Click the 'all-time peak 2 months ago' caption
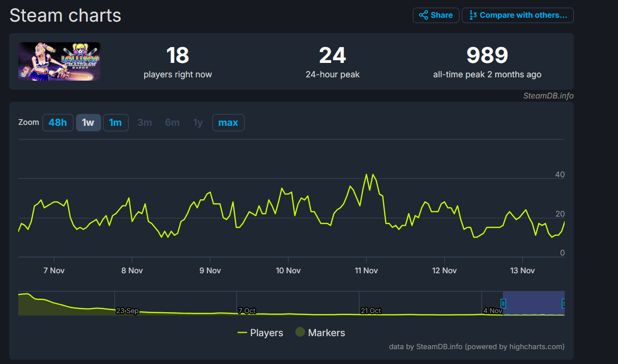 [487, 74]
